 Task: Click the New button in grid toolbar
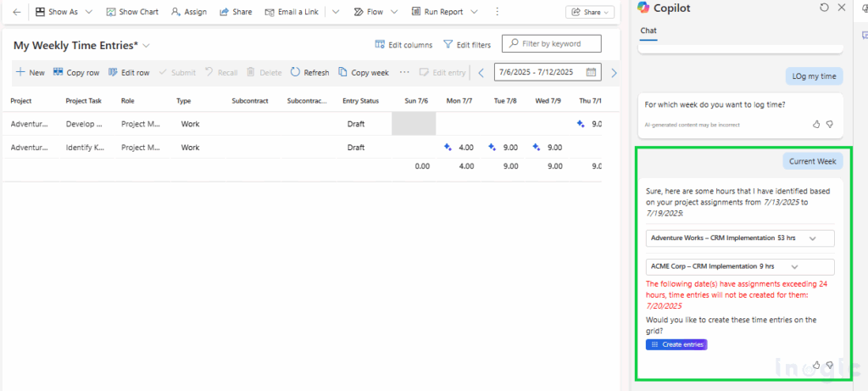pos(30,72)
